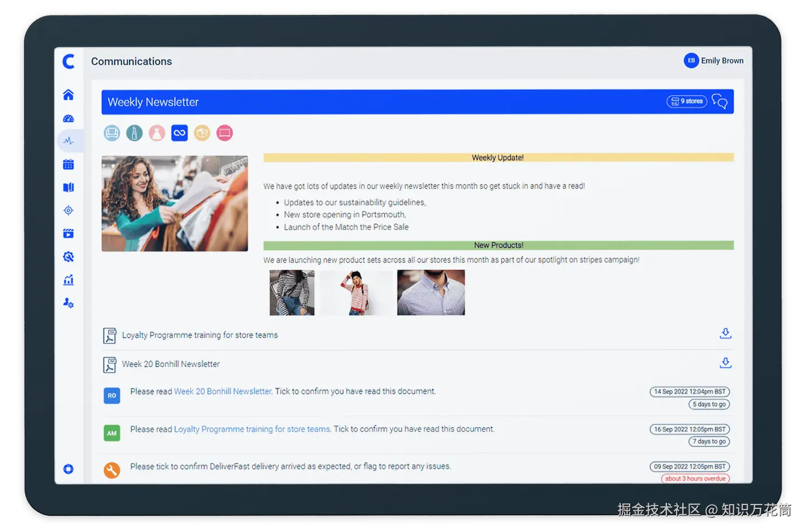Click the Communications page title

click(132, 62)
